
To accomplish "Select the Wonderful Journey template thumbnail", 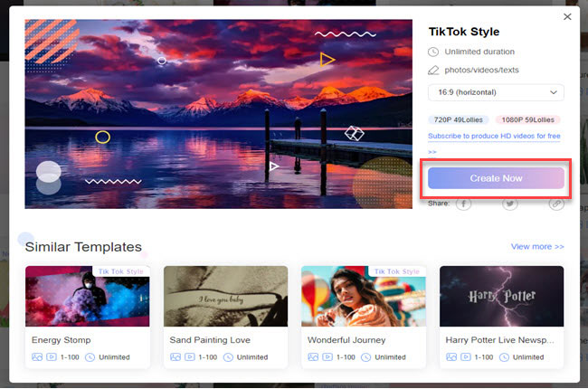I will coord(364,296).
